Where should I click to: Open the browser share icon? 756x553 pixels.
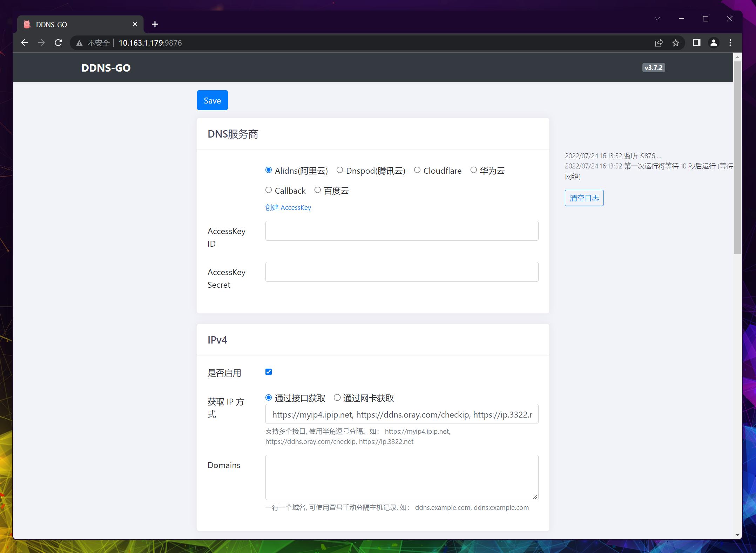tap(659, 43)
